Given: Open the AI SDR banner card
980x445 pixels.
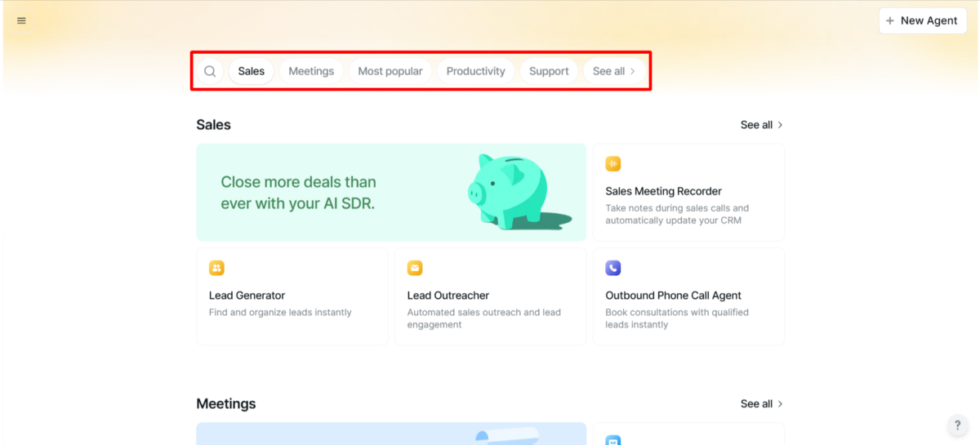Looking at the screenshot, I should [x=327, y=193].
